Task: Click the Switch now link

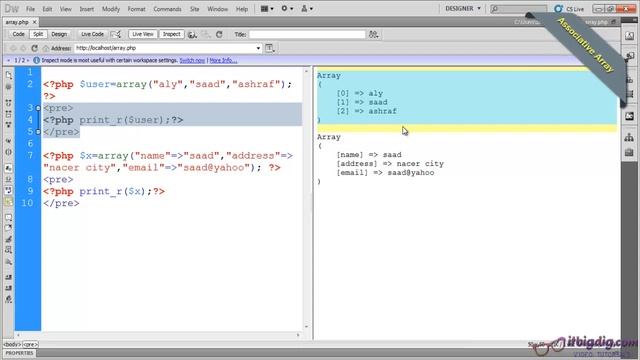Action: 192,60
